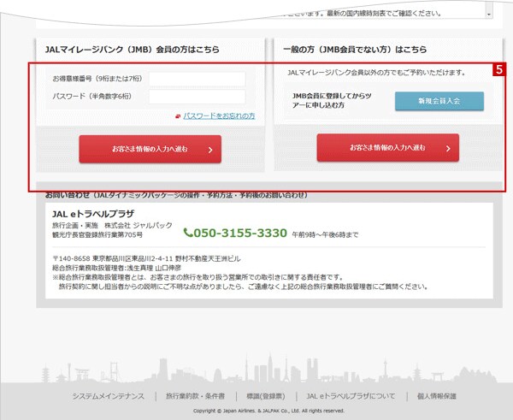Open the 標識(登録票) footer link
The width and height of the screenshot is (513, 420).
[x=265, y=396]
